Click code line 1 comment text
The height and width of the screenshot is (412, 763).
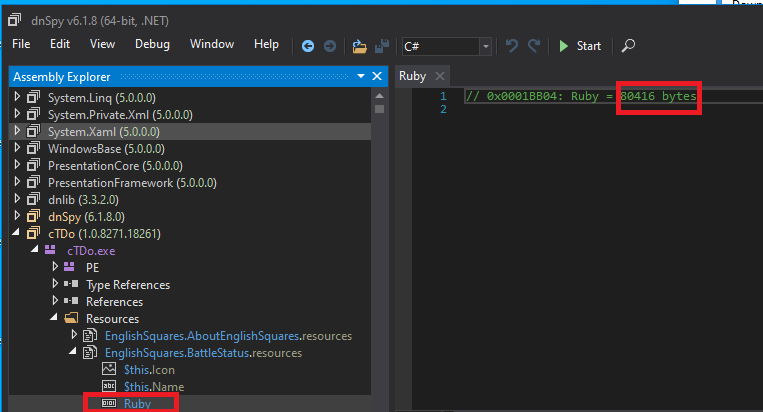(581, 96)
